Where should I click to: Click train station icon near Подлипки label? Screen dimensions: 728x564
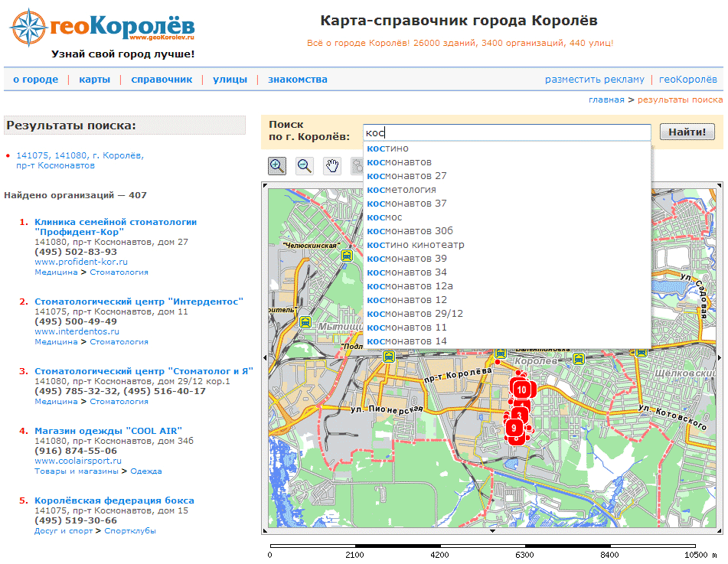tap(389, 357)
